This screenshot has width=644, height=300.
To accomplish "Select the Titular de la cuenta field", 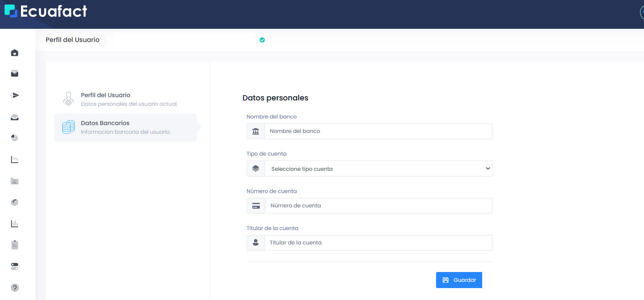I will pyautogui.click(x=378, y=243).
